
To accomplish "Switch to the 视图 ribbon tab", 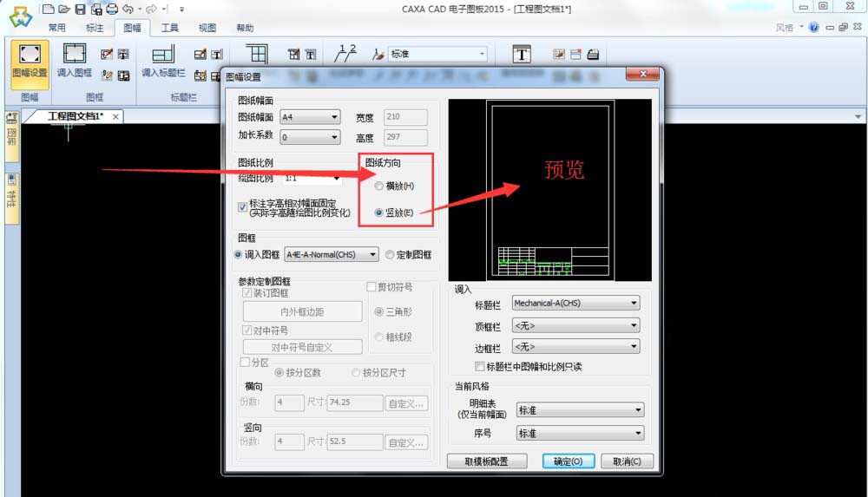I will 207,28.
